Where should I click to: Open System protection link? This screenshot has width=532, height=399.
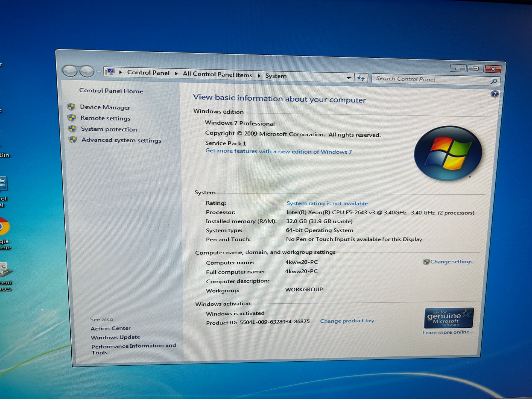tap(109, 129)
